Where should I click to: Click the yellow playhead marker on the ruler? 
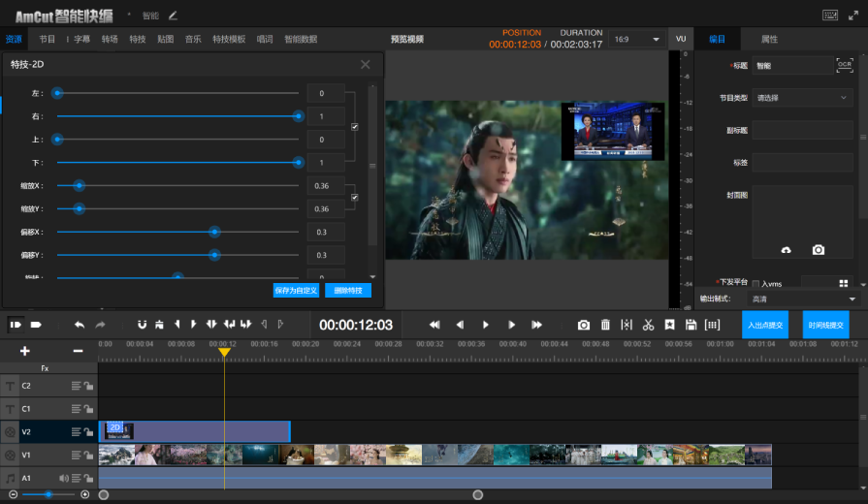pyautogui.click(x=224, y=352)
